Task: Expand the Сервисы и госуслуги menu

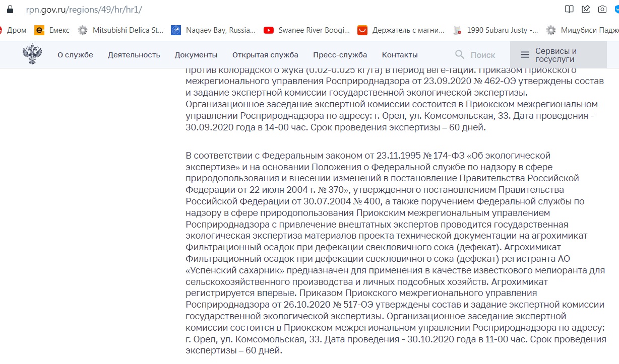Action: pos(558,55)
